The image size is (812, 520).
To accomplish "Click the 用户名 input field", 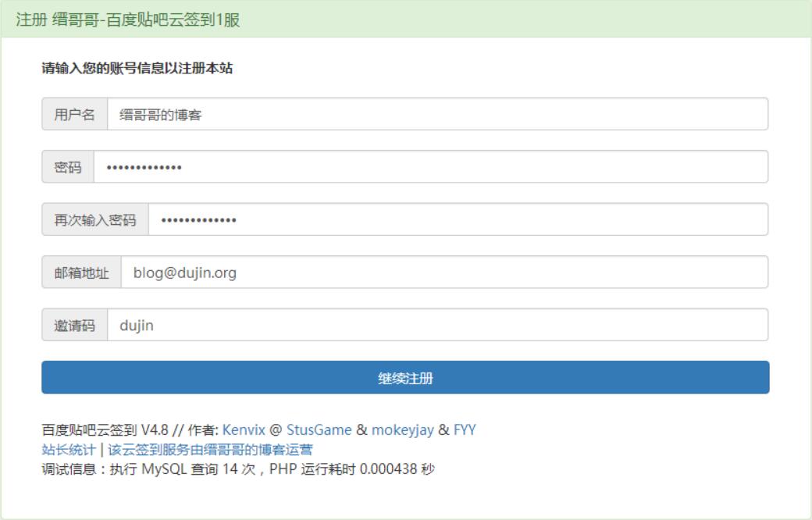I will [x=437, y=114].
